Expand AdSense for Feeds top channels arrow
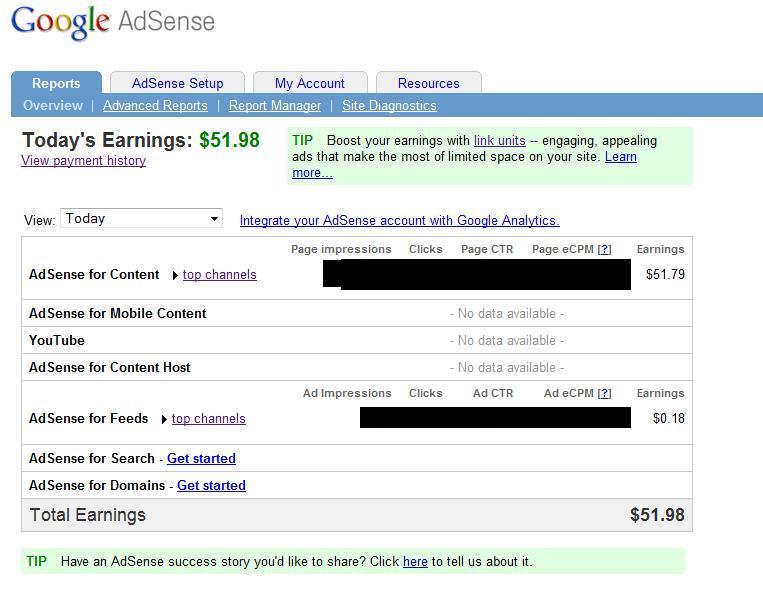This screenshot has width=763, height=589. [164, 419]
